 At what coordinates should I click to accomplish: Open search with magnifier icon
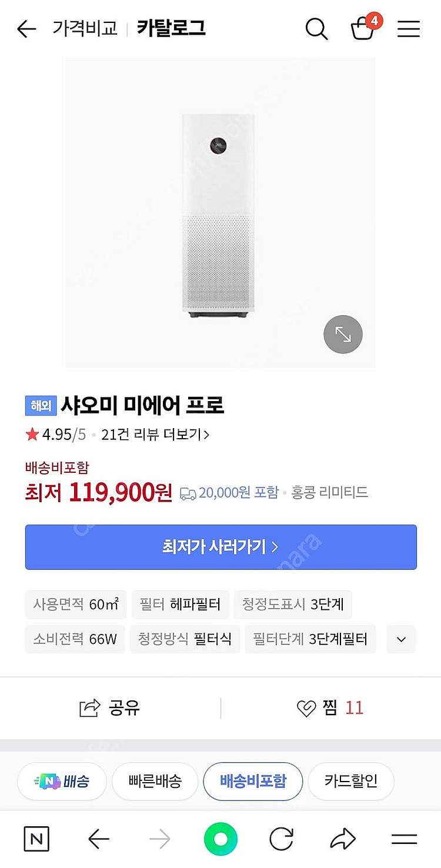point(316,29)
